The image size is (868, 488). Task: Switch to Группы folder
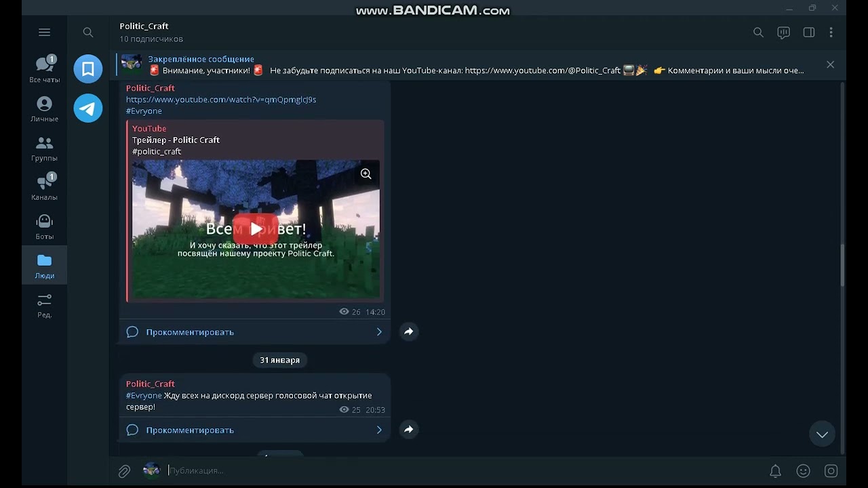pos(44,148)
